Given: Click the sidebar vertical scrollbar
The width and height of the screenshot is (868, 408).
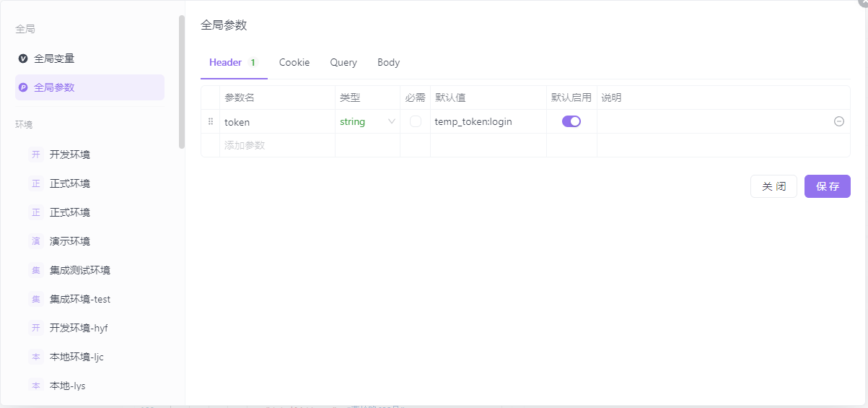Looking at the screenshot, I should pyautogui.click(x=182, y=82).
